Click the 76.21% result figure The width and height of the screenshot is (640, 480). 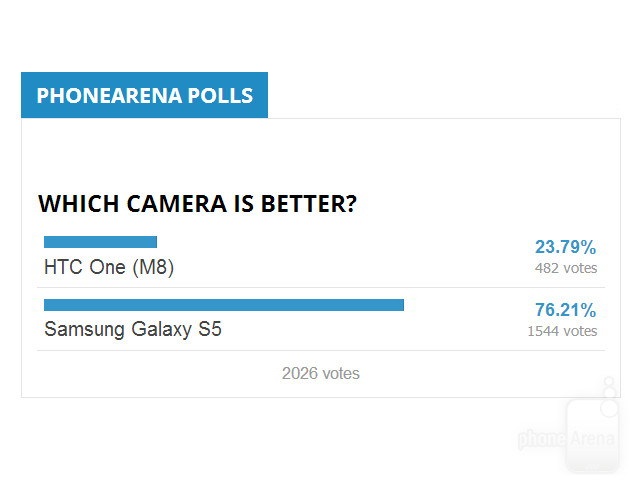click(x=564, y=310)
